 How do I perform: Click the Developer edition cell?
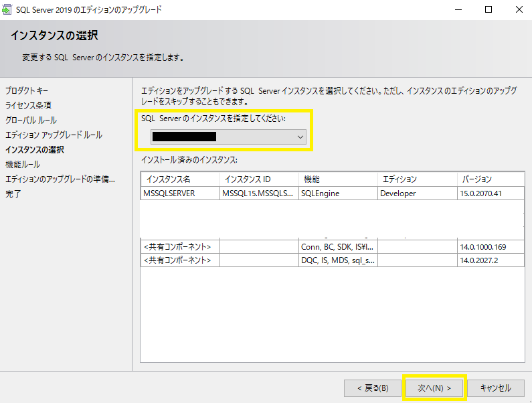tap(418, 193)
